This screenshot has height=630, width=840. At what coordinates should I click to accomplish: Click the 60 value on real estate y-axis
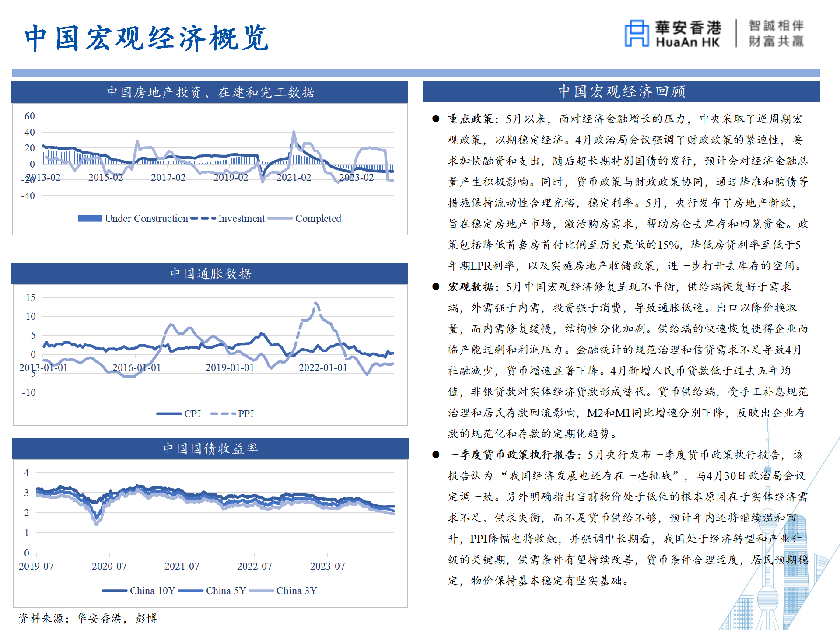tap(29, 116)
